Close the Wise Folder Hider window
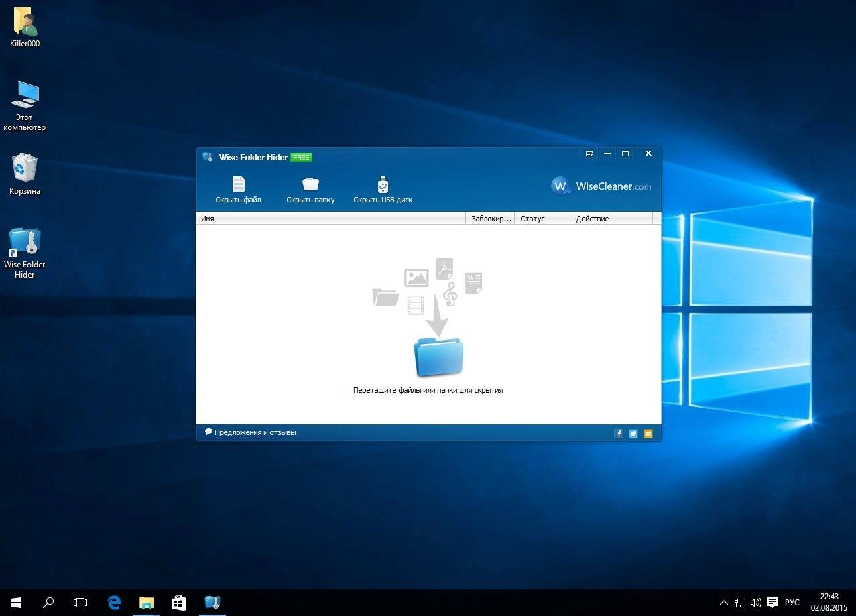856x616 pixels. [x=648, y=153]
